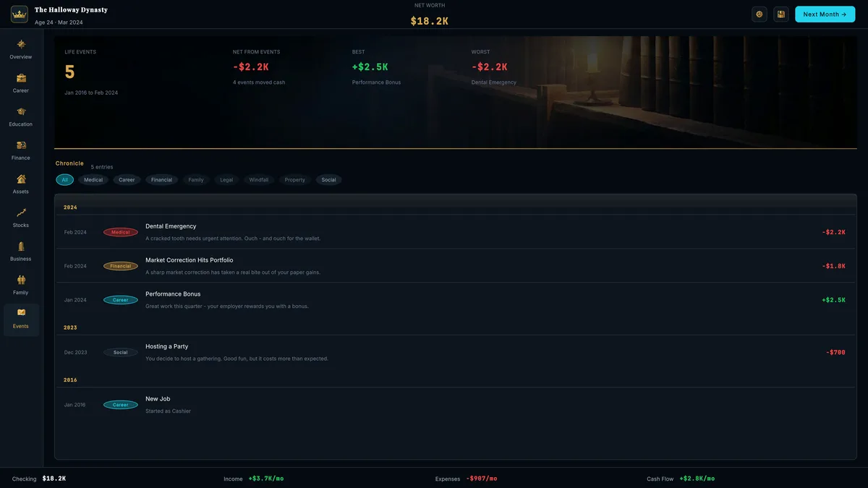Toggle the Career filter chip above the chronicle

pyautogui.click(x=127, y=180)
